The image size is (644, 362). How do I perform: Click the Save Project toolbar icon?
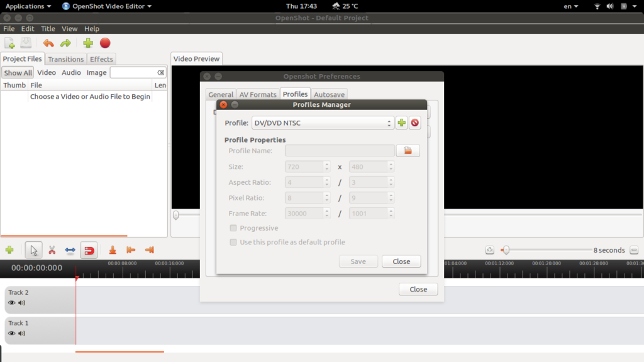coord(26,43)
